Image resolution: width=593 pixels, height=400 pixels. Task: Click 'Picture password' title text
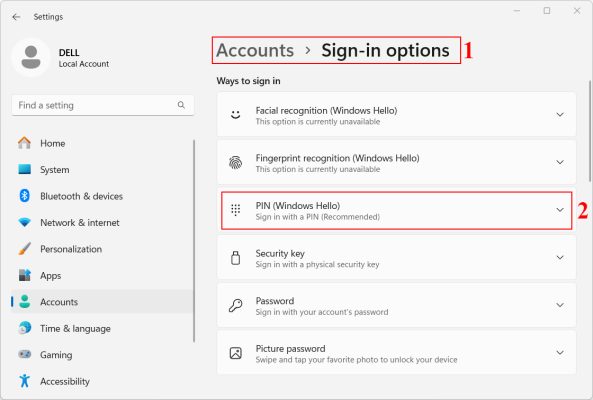(290, 349)
